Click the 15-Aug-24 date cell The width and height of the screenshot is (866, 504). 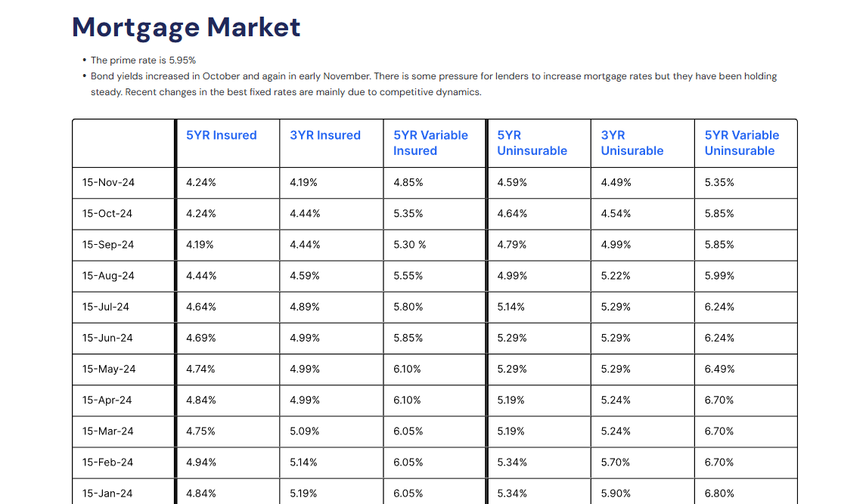[x=108, y=276]
